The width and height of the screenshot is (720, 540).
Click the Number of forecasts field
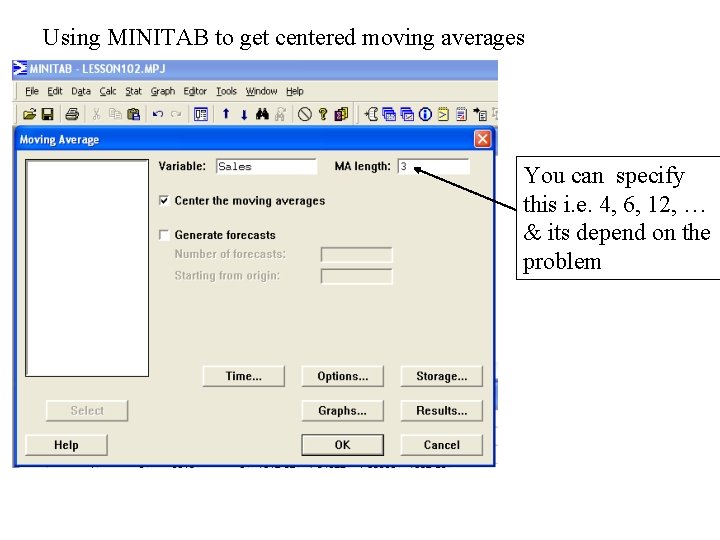coord(357,254)
